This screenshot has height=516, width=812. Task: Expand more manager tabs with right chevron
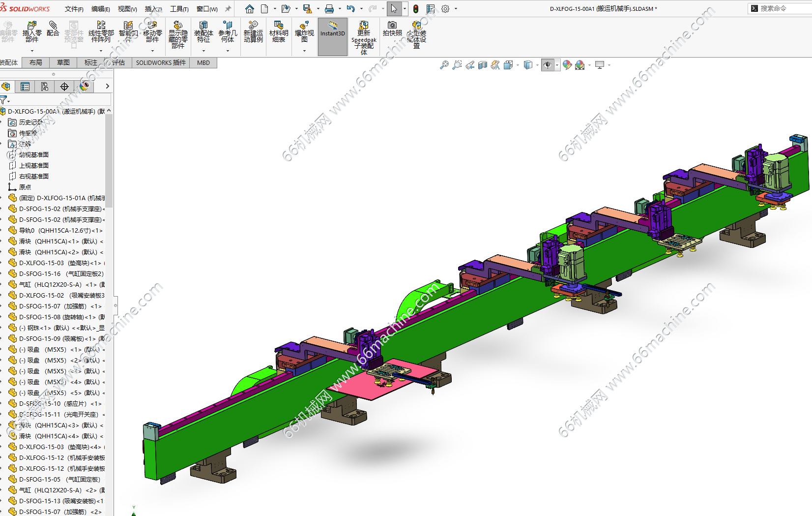pyautogui.click(x=107, y=86)
